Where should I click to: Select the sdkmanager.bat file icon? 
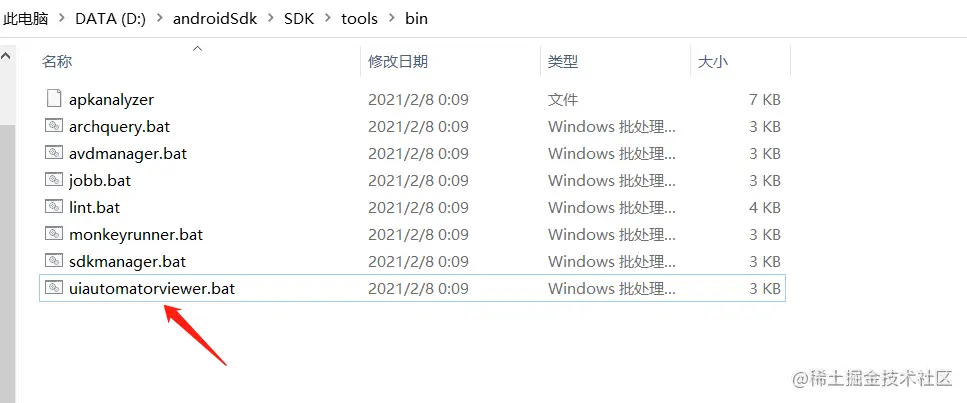click(54, 261)
